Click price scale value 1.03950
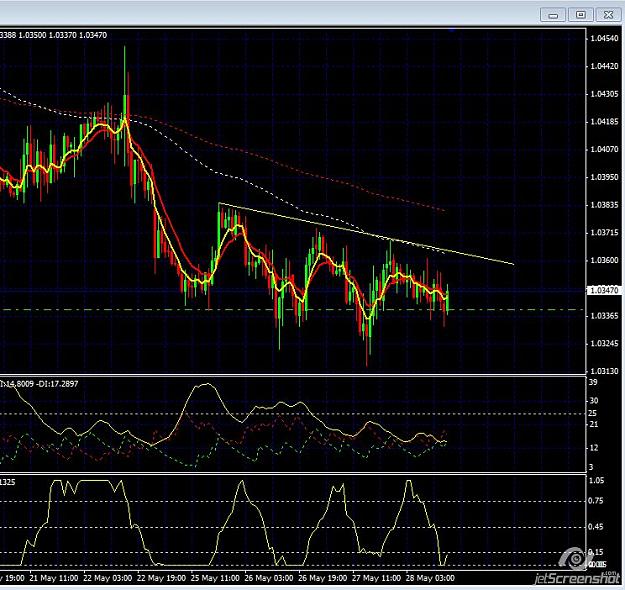This screenshot has width=625, height=590. [x=604, y=177]
